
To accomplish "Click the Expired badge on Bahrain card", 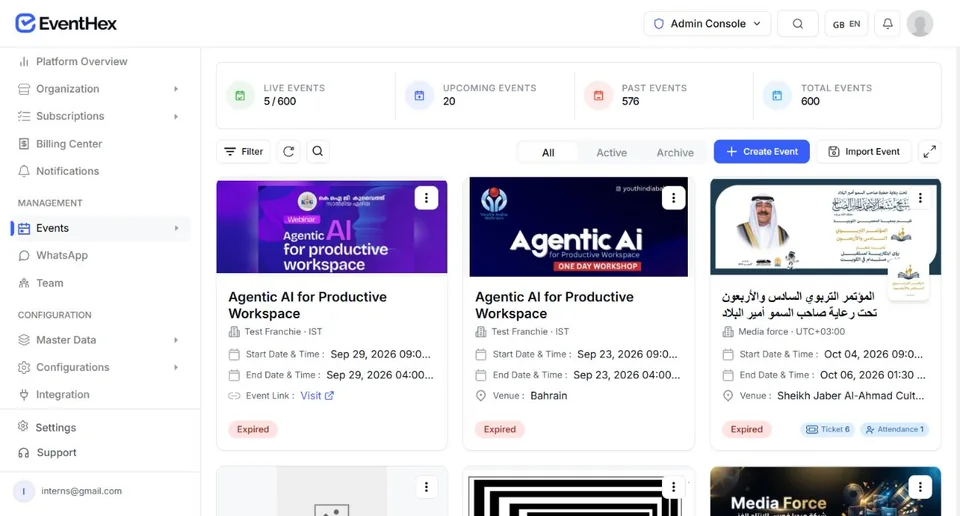I will pyautogui.click(x=500, y=429).
